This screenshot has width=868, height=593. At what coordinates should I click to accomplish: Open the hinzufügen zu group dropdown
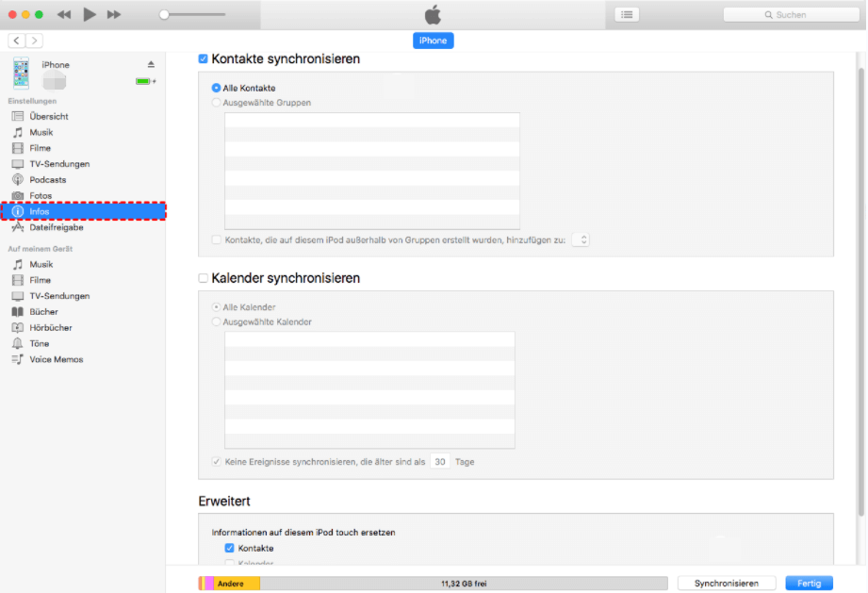point(581,239)
